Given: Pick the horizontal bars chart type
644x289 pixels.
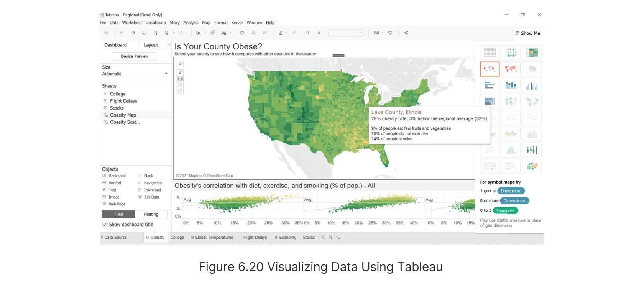Looking at the screenshot, I should coord(490,85).
